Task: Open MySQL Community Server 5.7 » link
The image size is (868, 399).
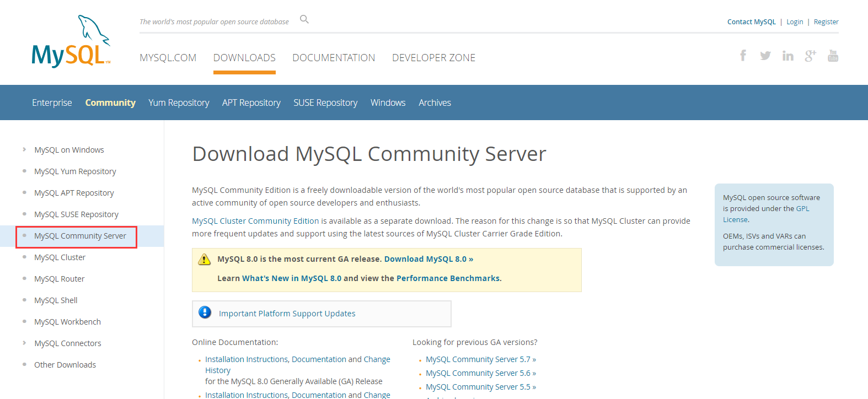Action: tap(481, 359)
